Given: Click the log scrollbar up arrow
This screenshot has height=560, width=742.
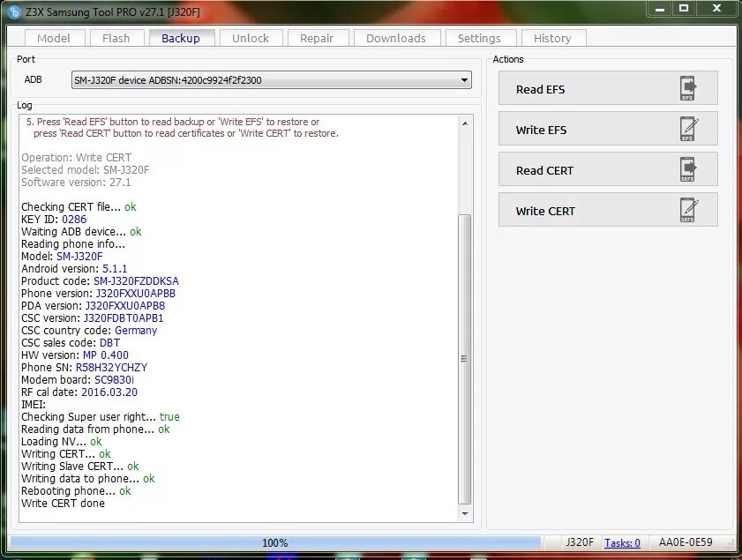Looking at the screenshot, I should 465,123.
